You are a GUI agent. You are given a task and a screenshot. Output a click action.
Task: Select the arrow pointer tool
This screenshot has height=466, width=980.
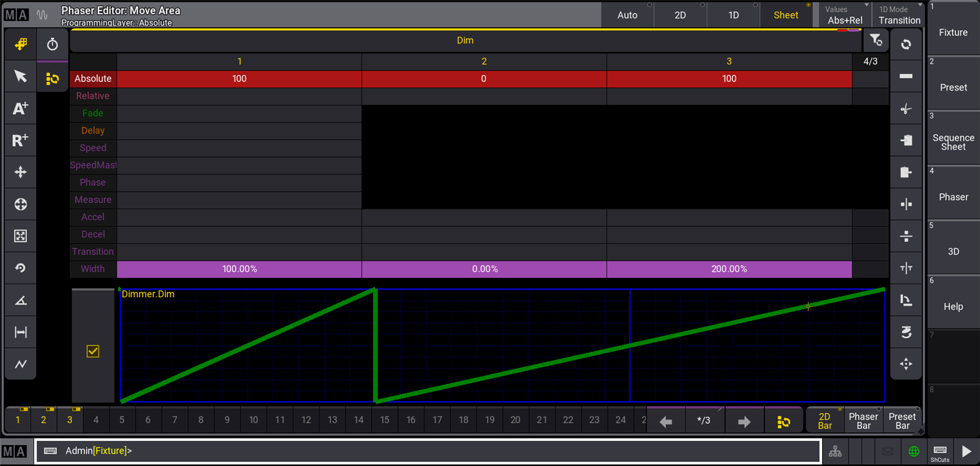point(20,76)
